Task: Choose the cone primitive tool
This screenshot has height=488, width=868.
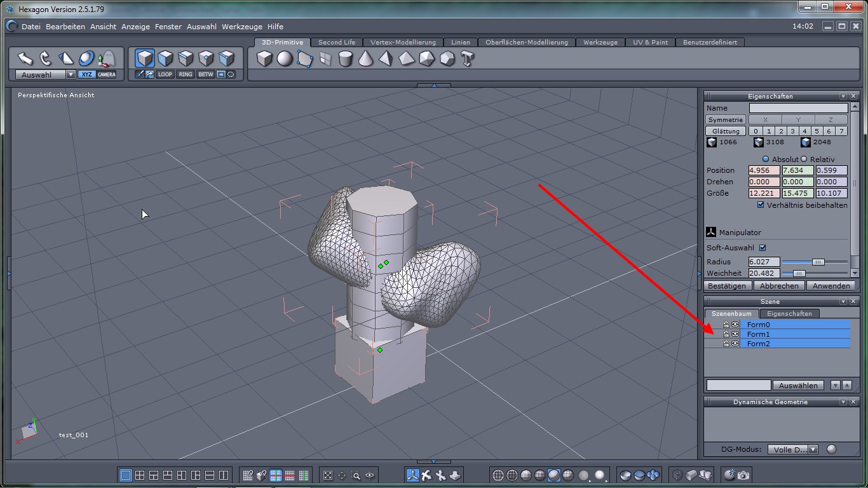Action: 366,59
